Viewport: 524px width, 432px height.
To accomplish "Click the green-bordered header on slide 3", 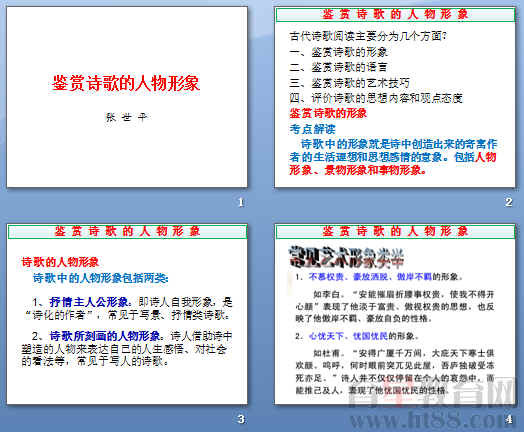I will (127, 232).
